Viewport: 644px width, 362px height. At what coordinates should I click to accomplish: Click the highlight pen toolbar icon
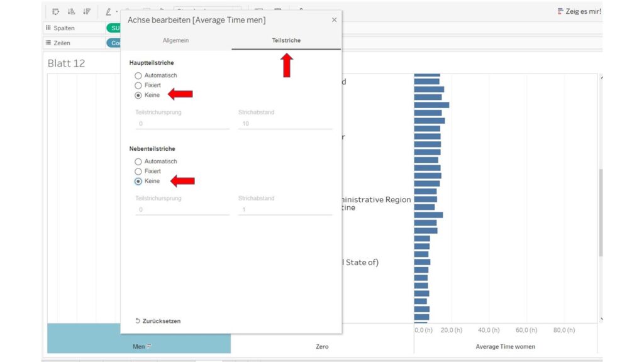(108, 11)
